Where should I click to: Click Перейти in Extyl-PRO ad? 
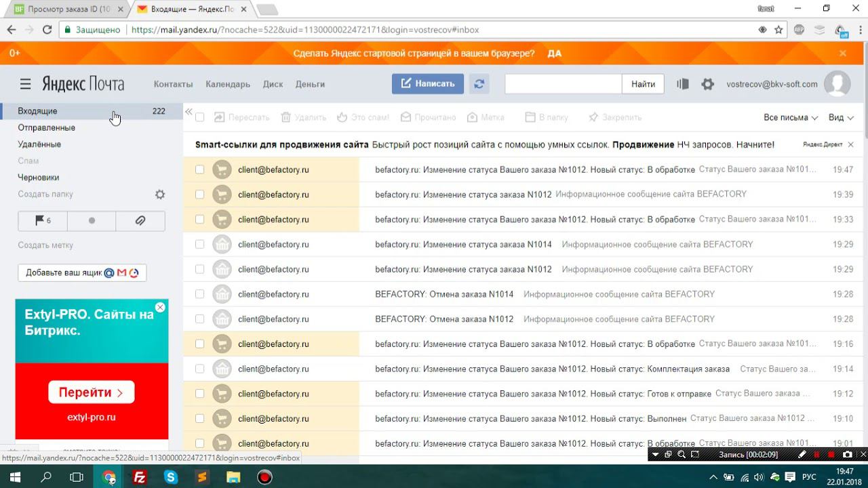click(91, 392)
